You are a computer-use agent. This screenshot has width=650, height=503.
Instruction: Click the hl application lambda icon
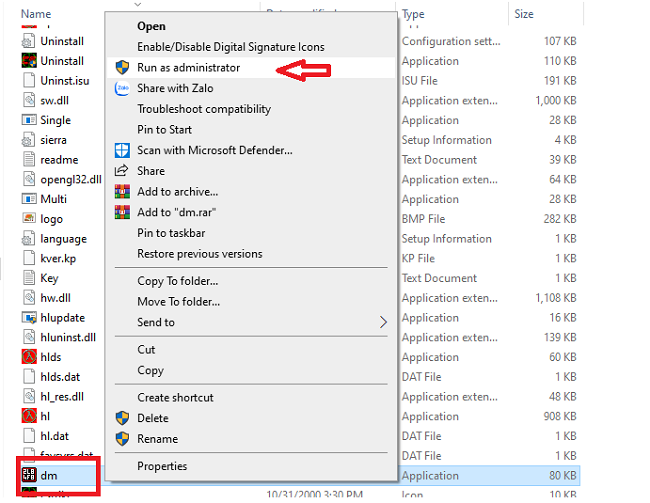[x=29, y=416]
